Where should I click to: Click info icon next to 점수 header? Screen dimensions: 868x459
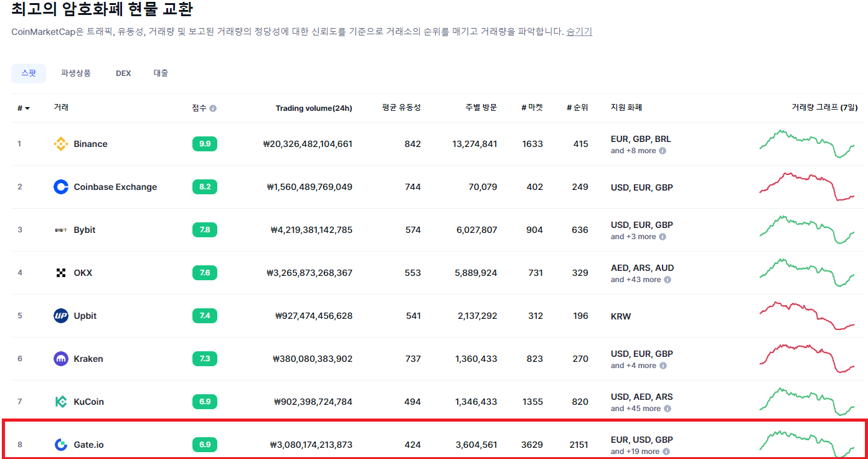(x=213, y=108)
